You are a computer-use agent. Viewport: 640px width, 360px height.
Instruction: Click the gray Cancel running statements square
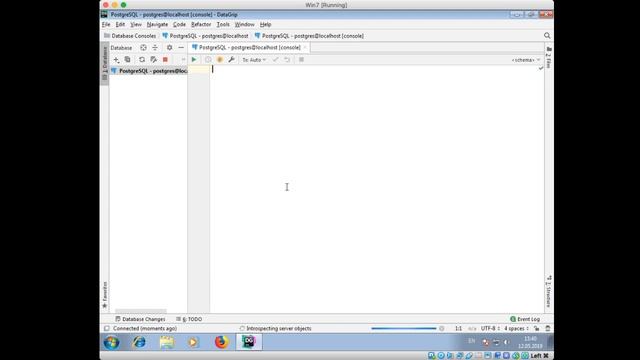(x=301, y=60)
